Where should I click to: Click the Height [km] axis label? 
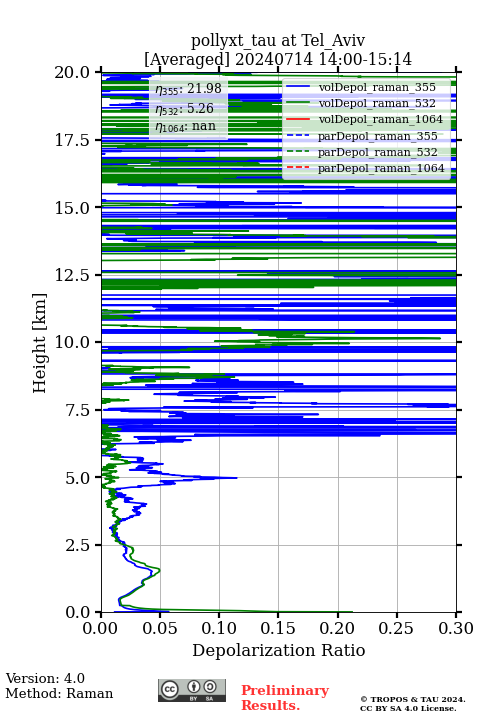pyautogui.click(x=40, y=343)
